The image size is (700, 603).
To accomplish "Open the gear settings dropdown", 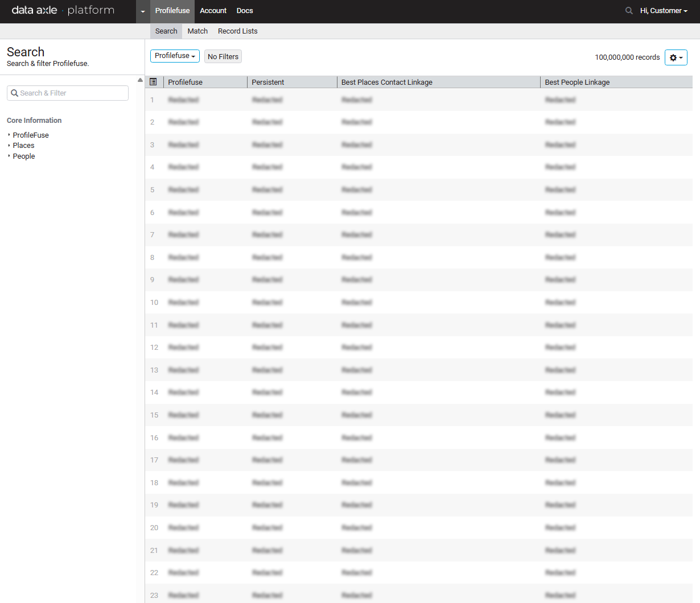I will tap(676, 57).
